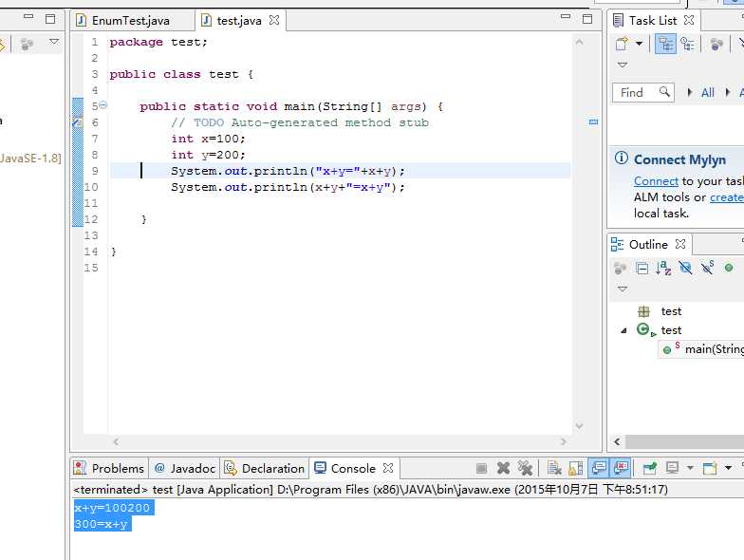Click the editor horizontal scrollbar right arrow

point(564,442)
